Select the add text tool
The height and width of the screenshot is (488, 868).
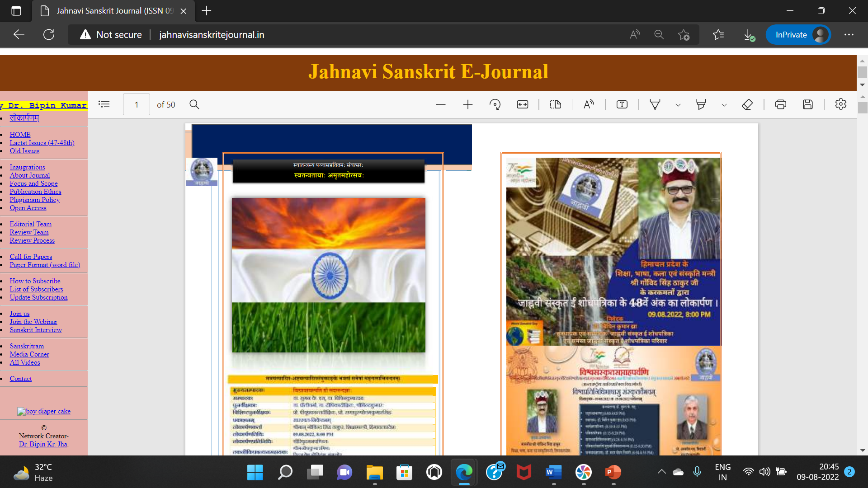622,104
